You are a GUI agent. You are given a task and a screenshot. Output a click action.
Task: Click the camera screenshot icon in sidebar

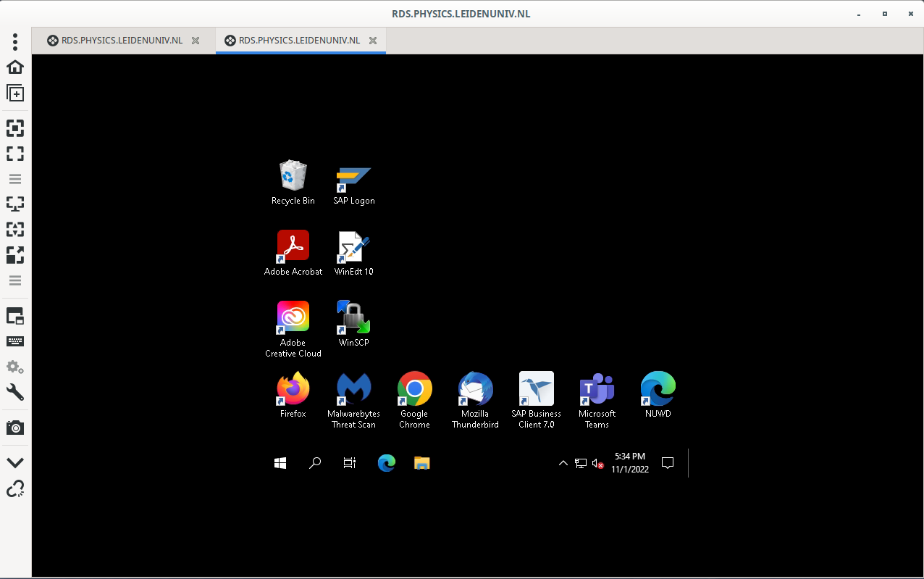(15, 428)
